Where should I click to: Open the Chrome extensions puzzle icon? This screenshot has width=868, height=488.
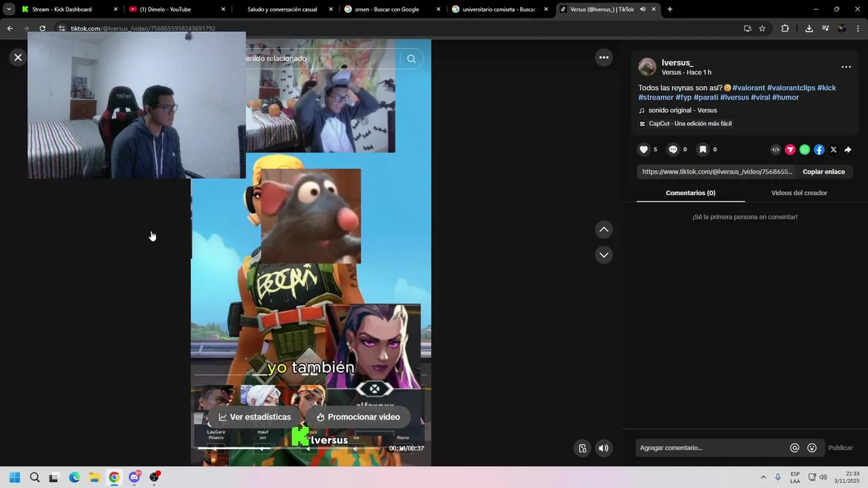785,28
